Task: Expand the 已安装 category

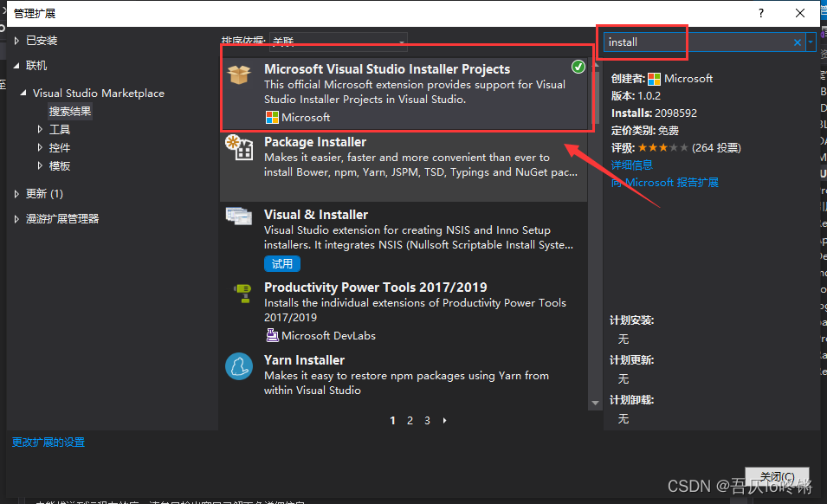Action: pyautogui.click(x=16, y=41)
